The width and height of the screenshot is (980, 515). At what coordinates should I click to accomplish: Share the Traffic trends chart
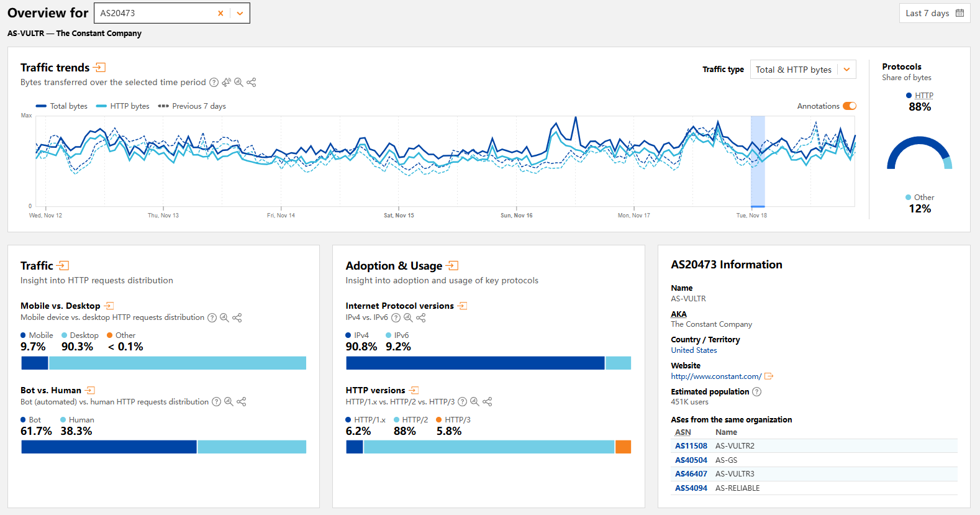(x=252, y=82)
